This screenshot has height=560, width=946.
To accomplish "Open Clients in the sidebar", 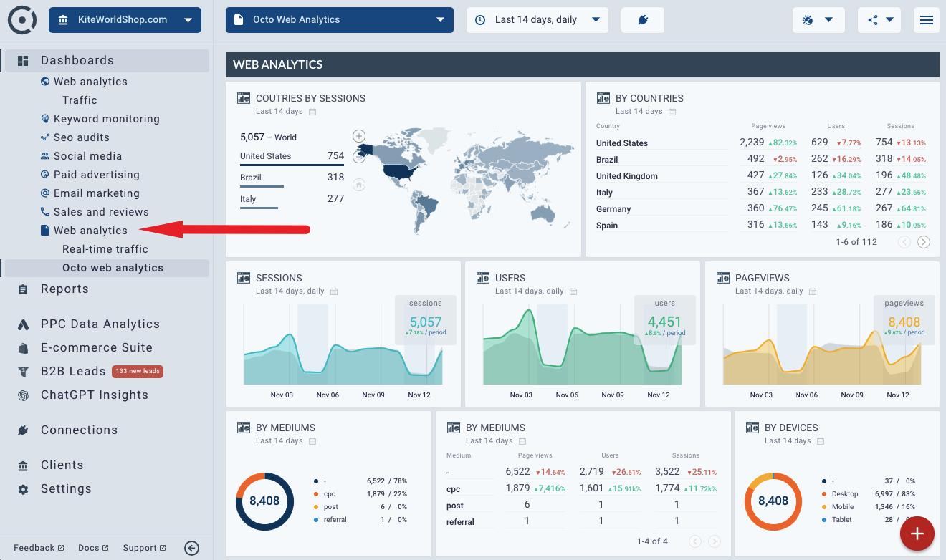I will click(62, 465).
